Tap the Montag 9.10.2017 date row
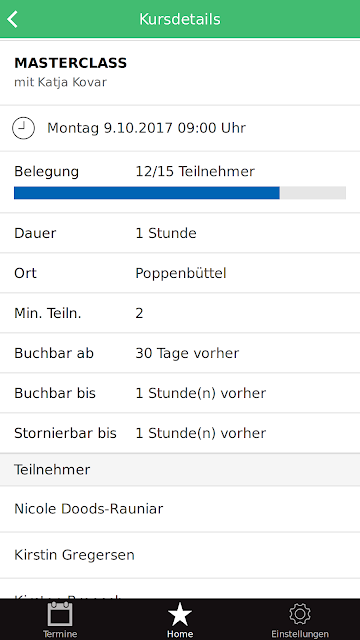 point(180,128)
